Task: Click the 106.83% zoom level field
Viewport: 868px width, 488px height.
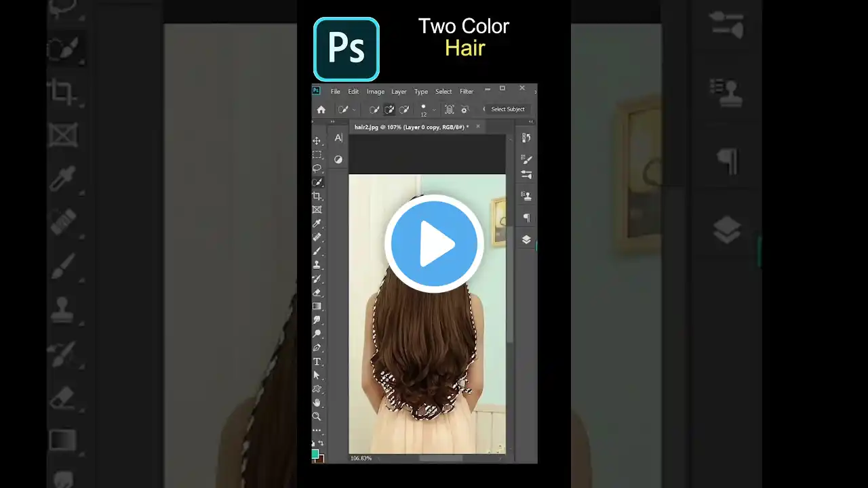Action: [x=361, y=459]
